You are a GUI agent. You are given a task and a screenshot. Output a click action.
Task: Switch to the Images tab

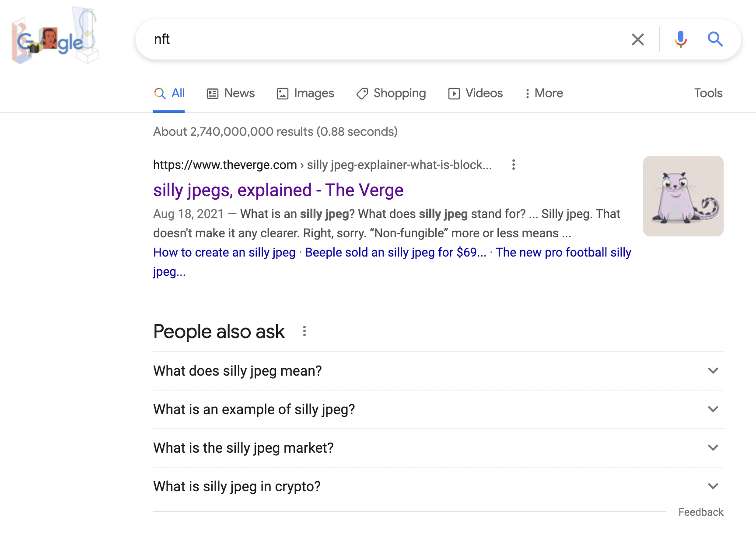click(305, 93)
